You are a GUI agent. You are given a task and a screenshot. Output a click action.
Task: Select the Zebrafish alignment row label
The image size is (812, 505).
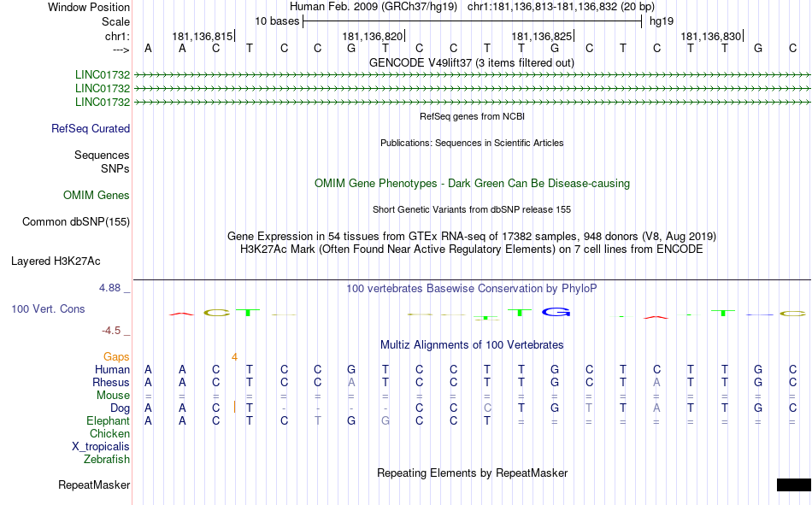tap(107, 460)
